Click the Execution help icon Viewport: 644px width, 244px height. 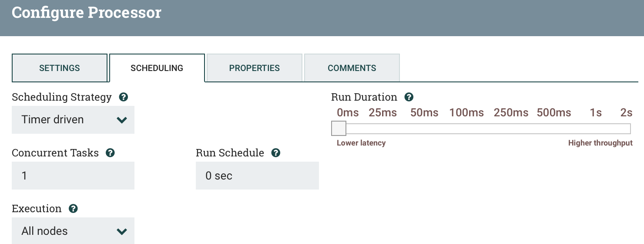74,209
